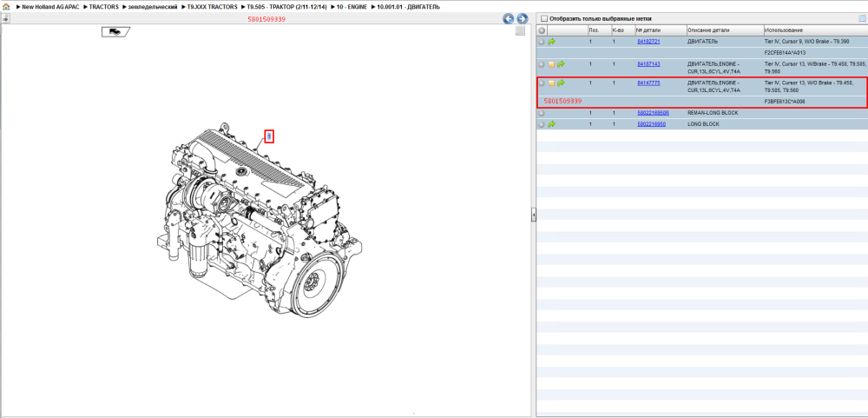The height and width of the screenshot is (418, 868).
Task: Open part number link 84182721
Action: 648,42
